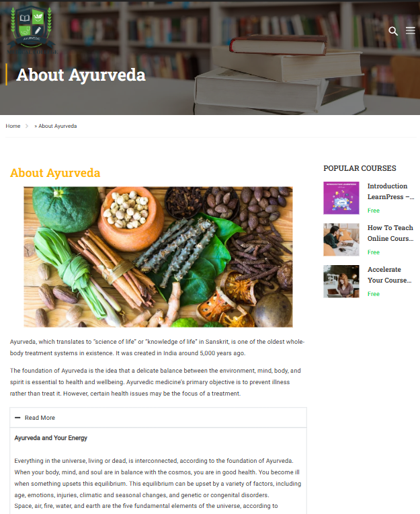Viewport: 420px width, 514px height.
Task: Open Introduction LearnPress course thumbnail
Action: (341, 198)
